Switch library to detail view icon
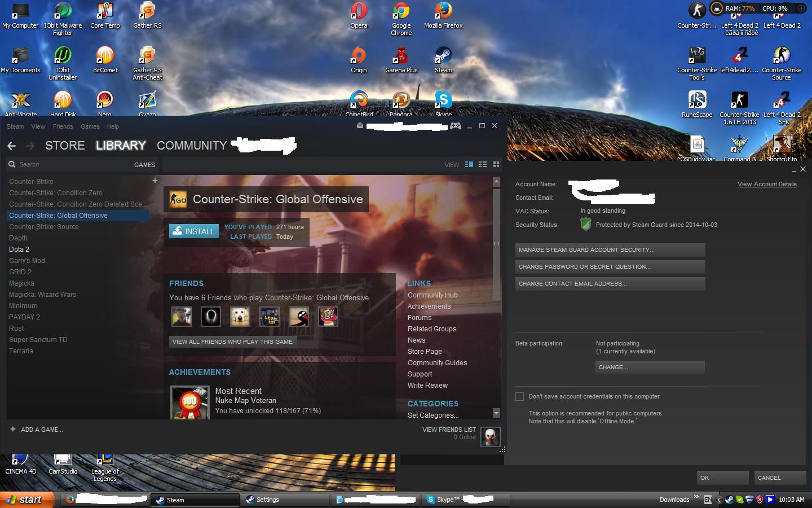 [469, 164]
